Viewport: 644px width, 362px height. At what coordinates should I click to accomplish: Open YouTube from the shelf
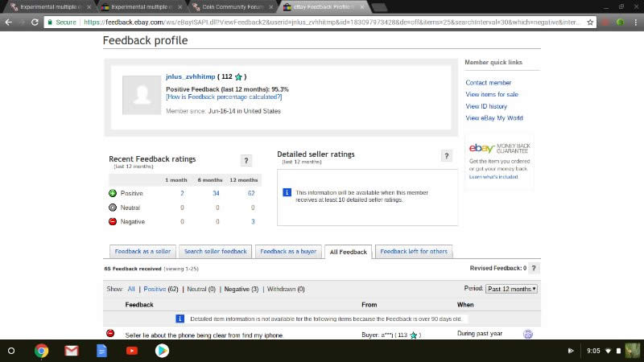click(x=132, y=351)
